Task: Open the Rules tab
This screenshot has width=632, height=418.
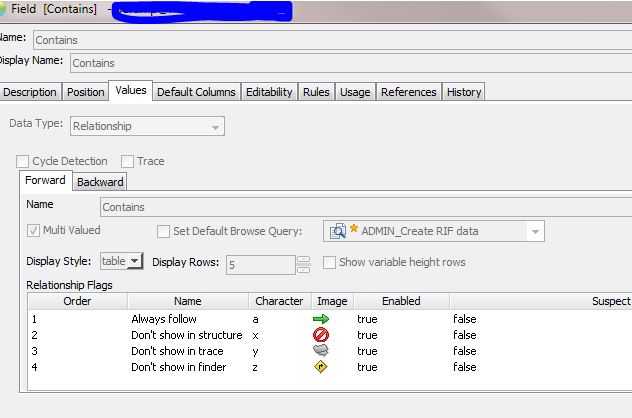Action: pos(316,92)
